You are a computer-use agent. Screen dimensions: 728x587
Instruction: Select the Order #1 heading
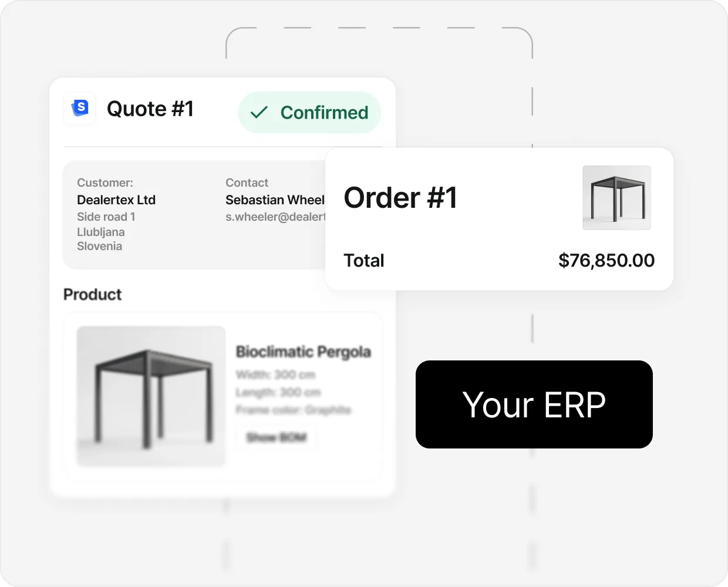coord(400,198)
